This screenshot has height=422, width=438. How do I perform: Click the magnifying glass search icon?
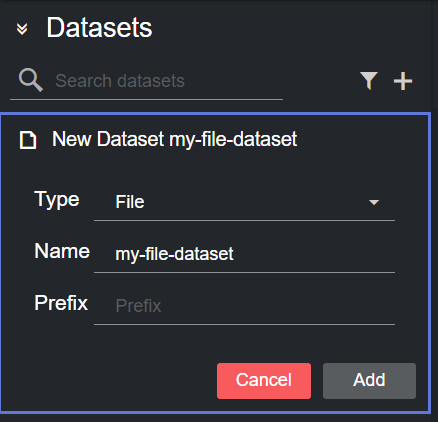click(31, 80)
